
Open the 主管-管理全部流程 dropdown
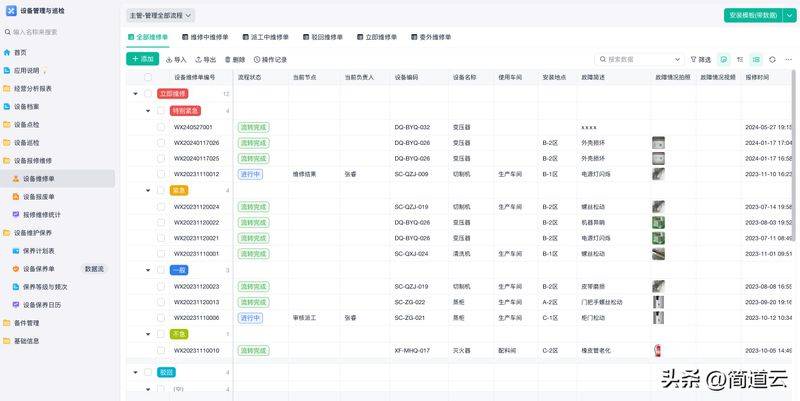pos(161,16)
